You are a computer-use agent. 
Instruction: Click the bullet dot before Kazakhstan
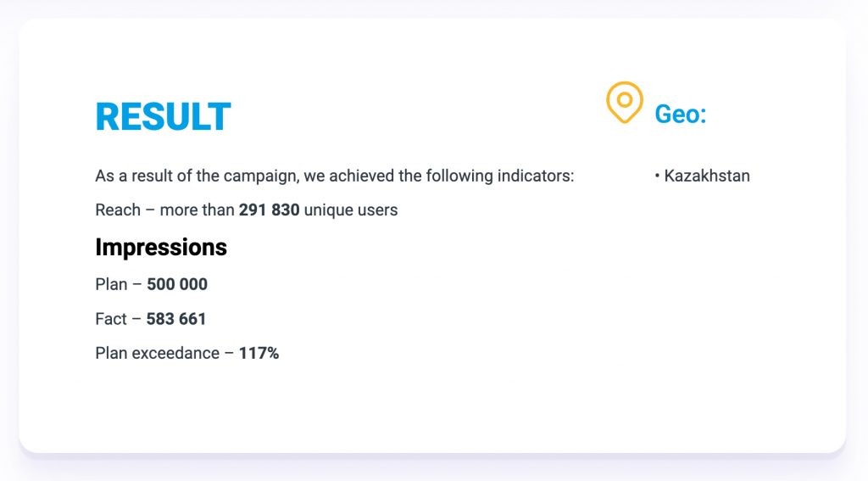pyautogui.click(x=657, y=176)
